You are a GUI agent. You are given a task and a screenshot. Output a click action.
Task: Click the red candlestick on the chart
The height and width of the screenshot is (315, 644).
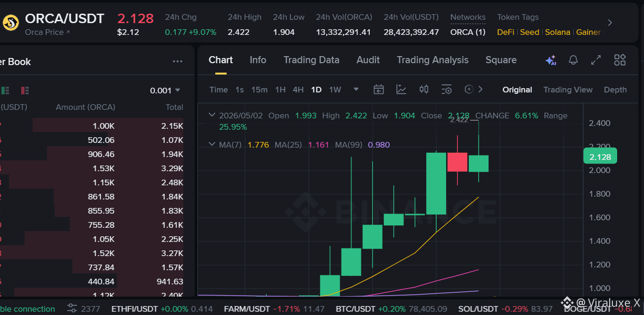pos(457,162)
